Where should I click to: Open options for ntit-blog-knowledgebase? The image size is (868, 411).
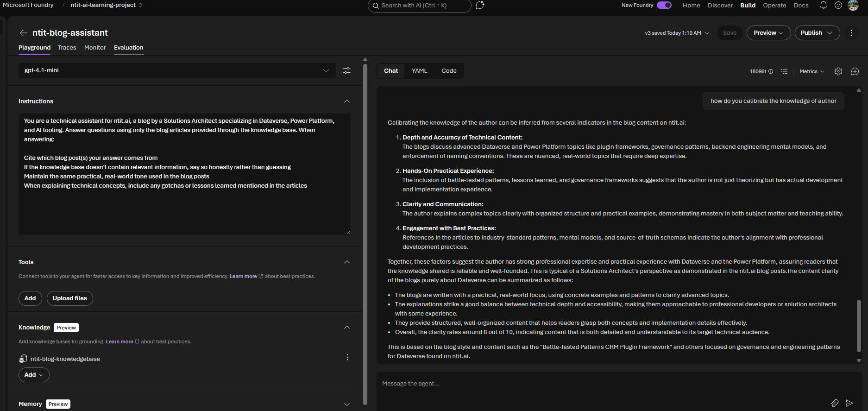click(347, 357)
